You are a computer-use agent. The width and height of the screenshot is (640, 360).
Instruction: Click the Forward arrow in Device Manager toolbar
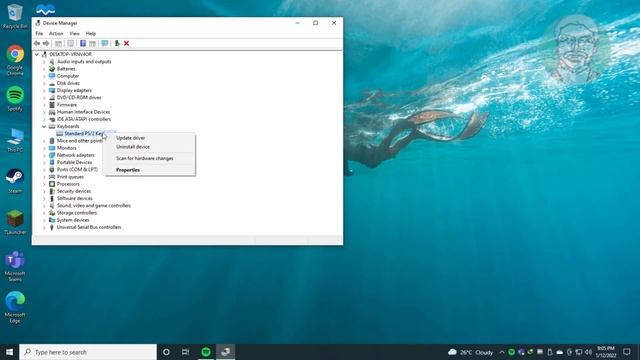coord(46,43)
